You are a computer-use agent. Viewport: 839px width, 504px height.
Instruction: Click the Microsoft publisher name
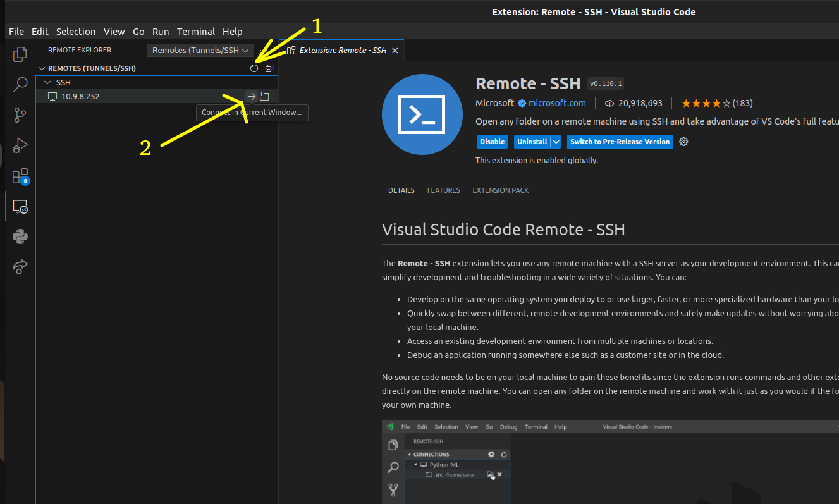(495, 103)
